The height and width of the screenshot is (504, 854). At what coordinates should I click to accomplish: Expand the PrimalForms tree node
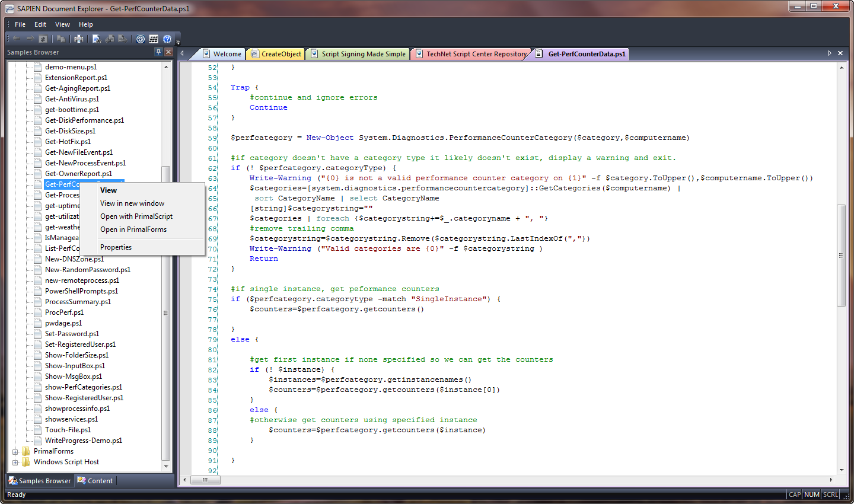15,452
